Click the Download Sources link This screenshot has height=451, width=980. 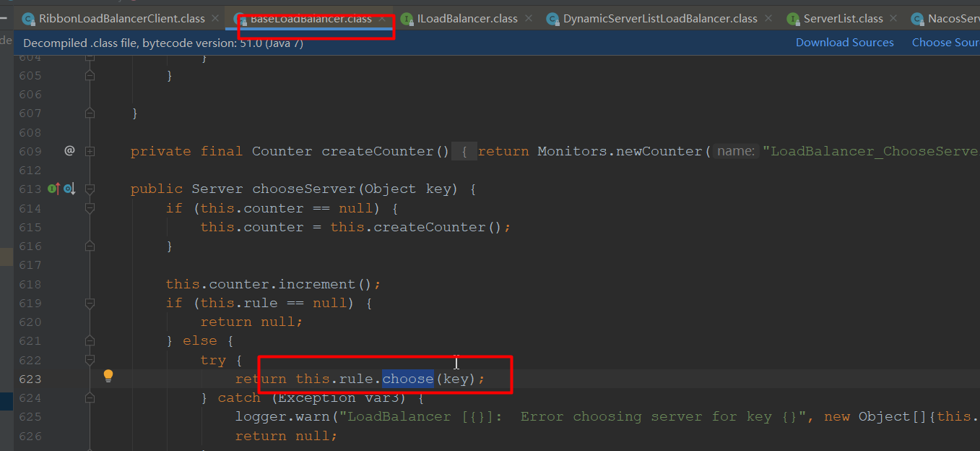coord(844,43)
